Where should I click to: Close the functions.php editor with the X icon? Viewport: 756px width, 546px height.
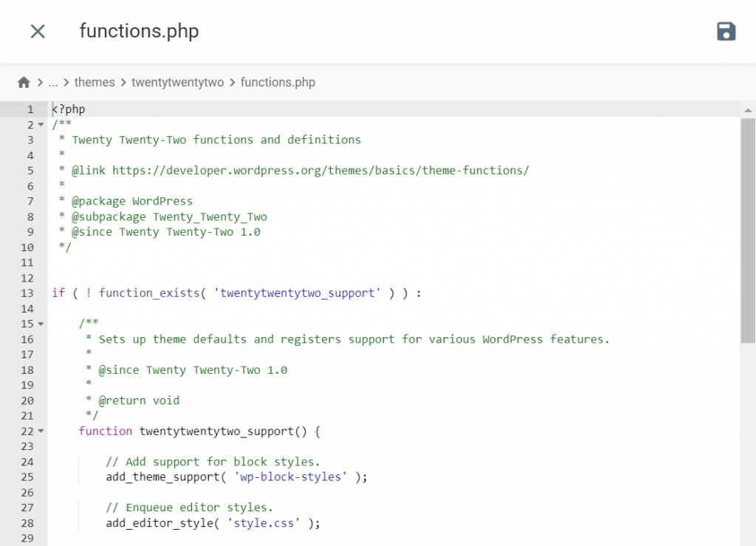click(38, 31)
